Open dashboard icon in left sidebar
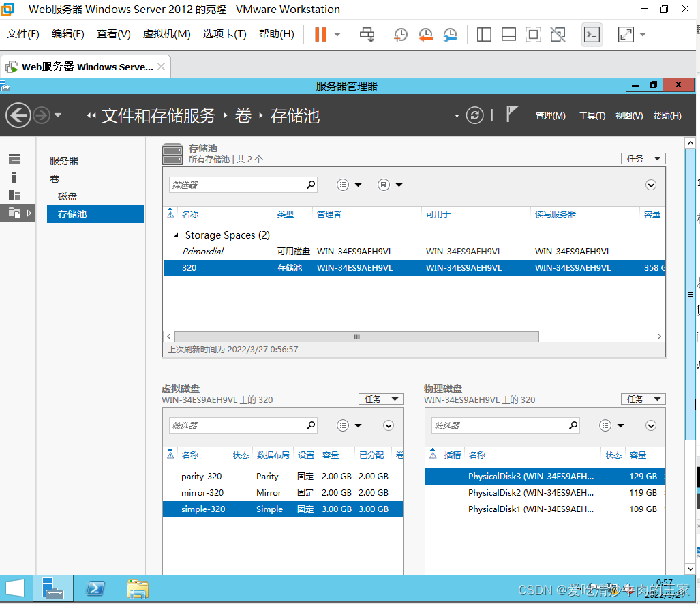The height and width of the screenshot is (604, 700). (14, 160)
